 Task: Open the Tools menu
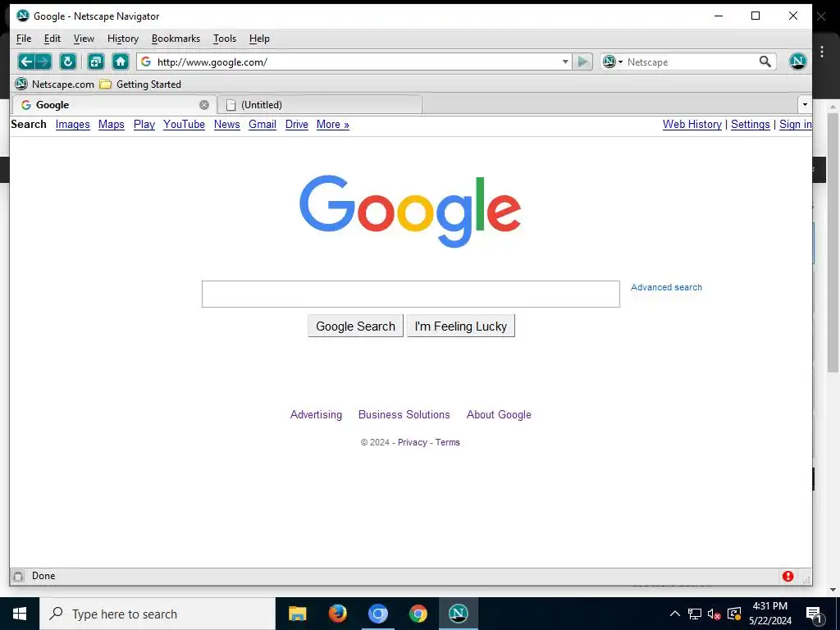point(225,39)
